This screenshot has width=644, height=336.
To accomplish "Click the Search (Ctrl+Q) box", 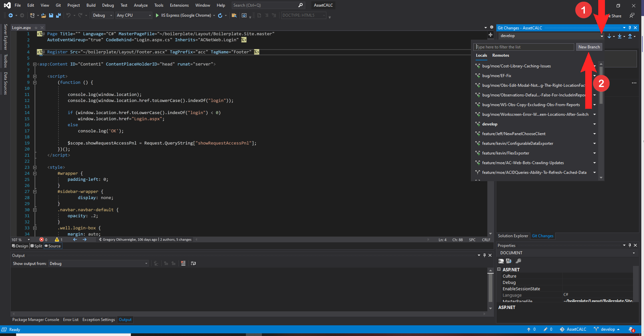I will click(268, 5).
